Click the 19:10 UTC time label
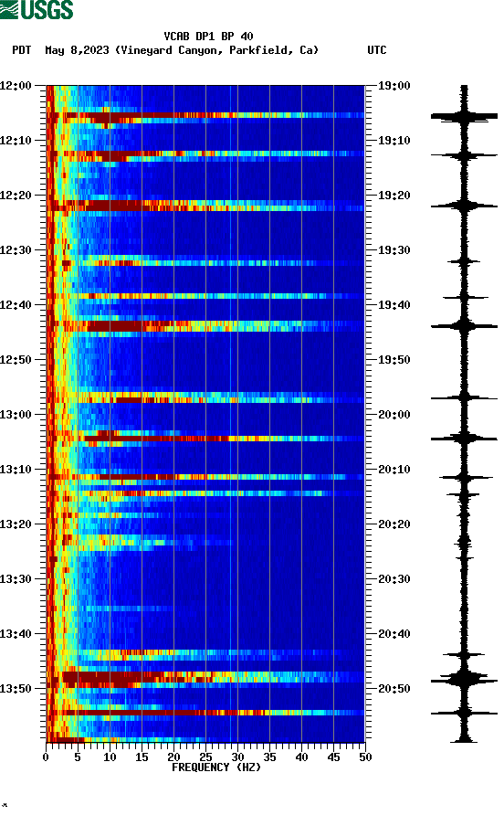The height and width of the screenshot is (815, 504). (x=394, y=141)
